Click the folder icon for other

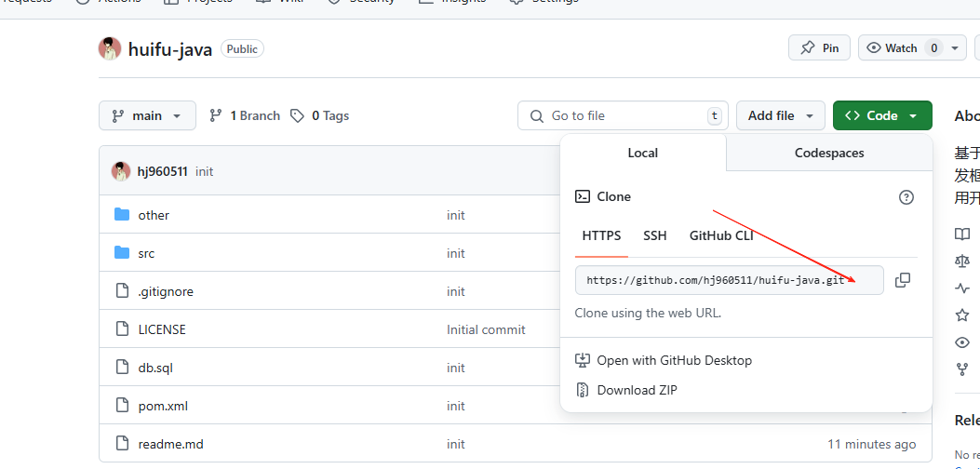click(x=122, y=215)
